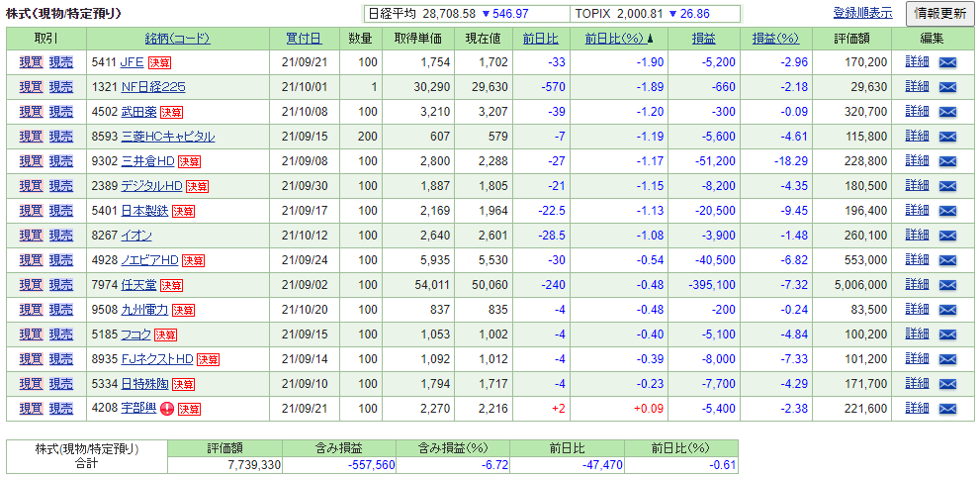Viewport: 980px width, 478px height.
Task: Click 現売 for 九州電力
Action: coord(60,310)
